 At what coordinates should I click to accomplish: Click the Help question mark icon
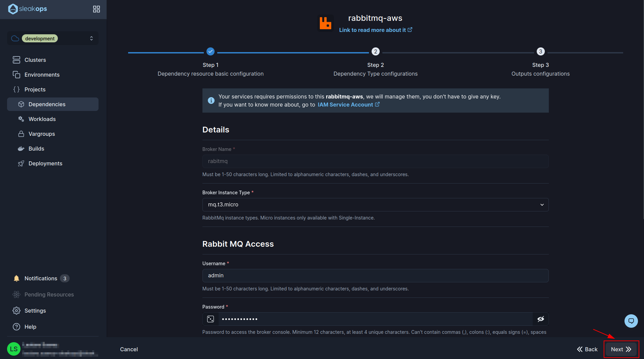16,327
